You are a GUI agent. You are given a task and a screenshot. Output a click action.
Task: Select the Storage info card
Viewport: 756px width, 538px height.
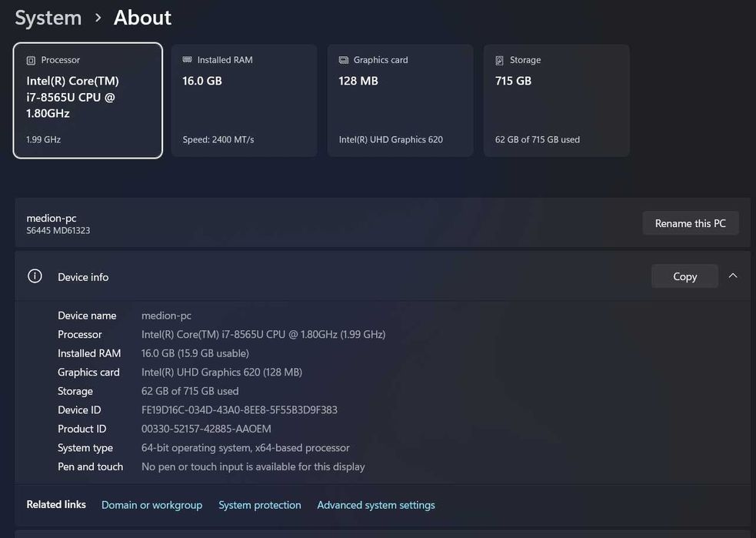tap(556, 100)
